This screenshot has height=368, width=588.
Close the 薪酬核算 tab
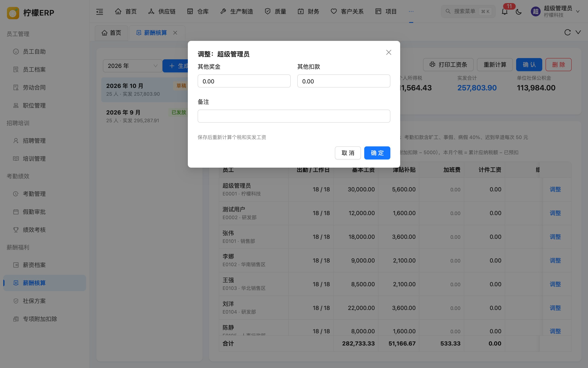(x=175, y=33)
